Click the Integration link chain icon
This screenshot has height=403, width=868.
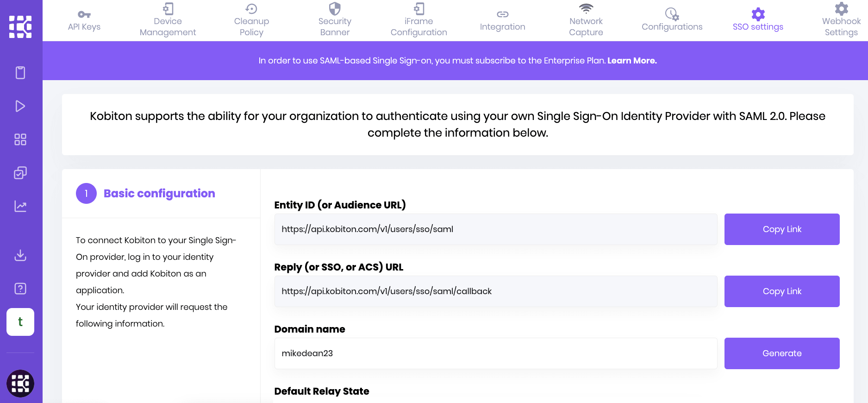(x=503, y=14)
